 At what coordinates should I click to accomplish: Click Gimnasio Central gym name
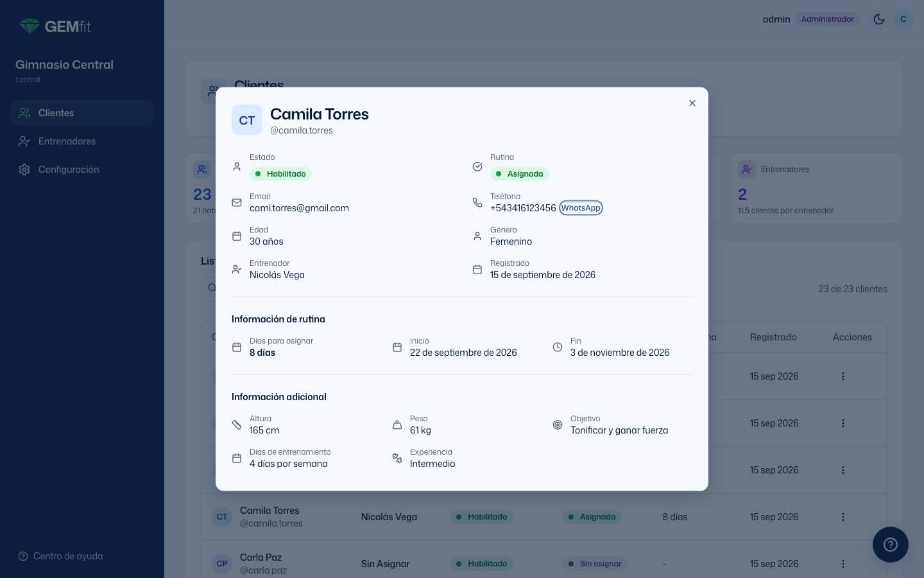coord(64,65)
